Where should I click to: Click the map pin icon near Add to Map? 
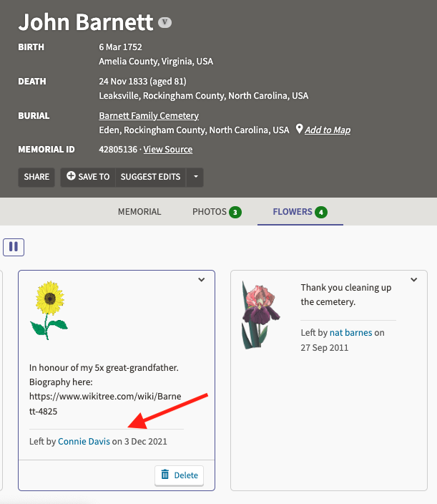[x=299, y=129]
